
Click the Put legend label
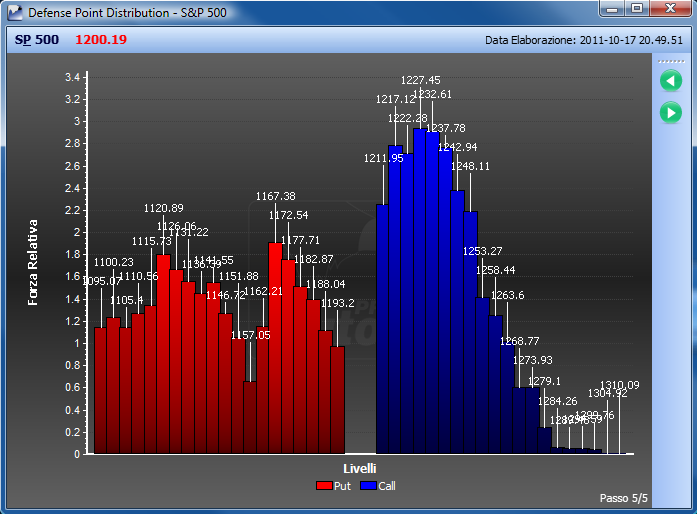pos(342,486)
